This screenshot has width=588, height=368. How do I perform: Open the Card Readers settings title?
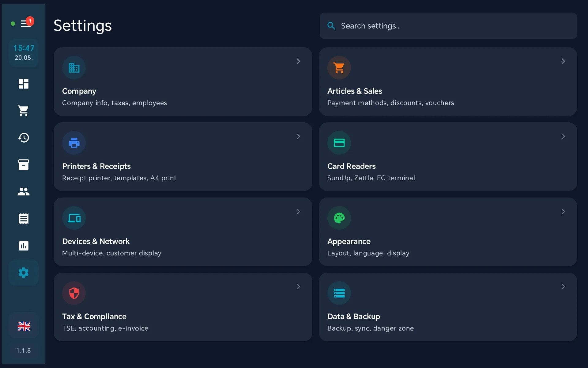coord(351,166)
